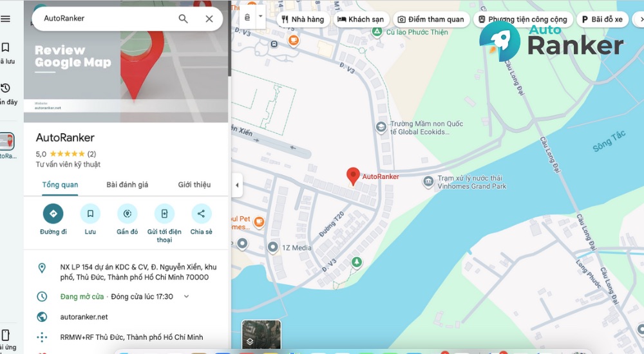This screenshot has width=644, height=354.
Task: Open the autoranker.net website link
Action: coord(84,317)
